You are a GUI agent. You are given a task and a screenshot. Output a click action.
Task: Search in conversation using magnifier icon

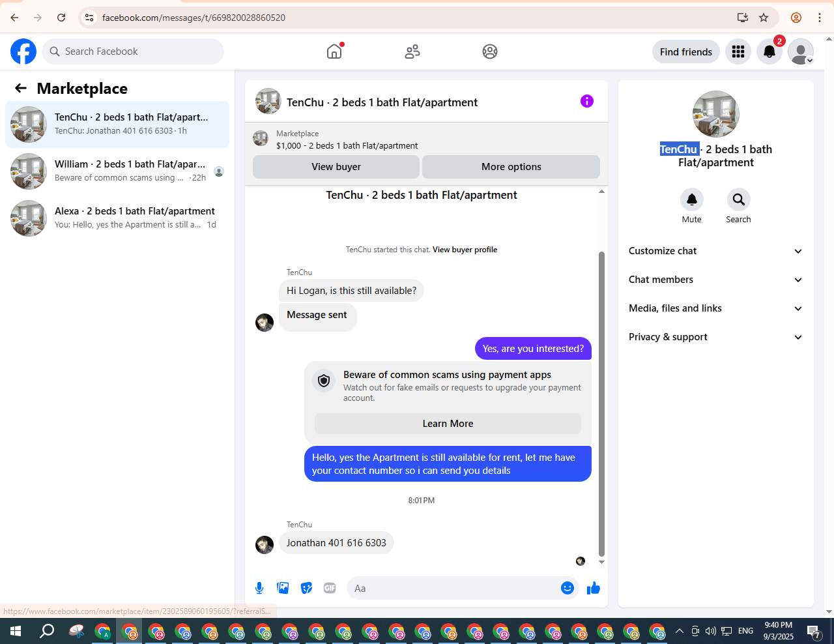point(738,199)
